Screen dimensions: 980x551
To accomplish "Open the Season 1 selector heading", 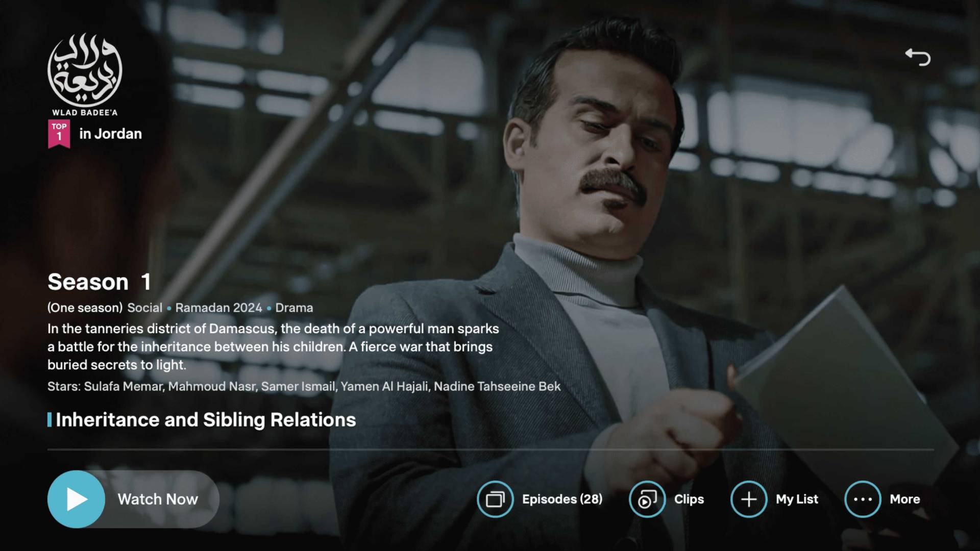I will coord(100,282).
